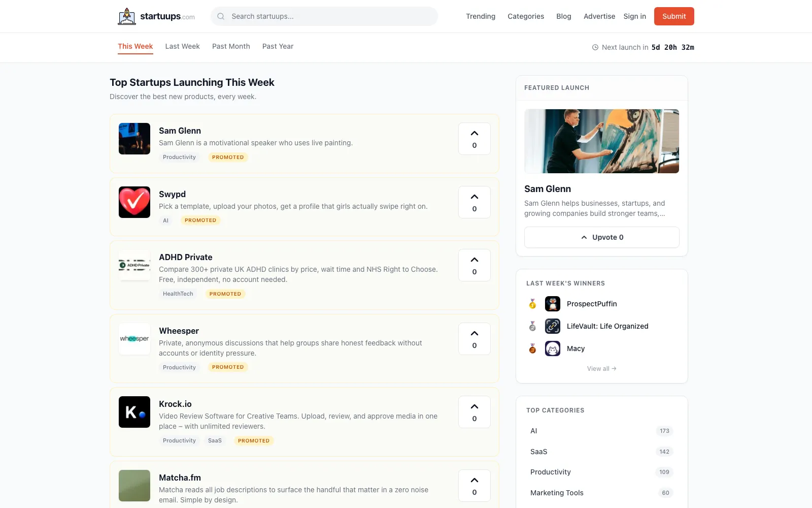The height and width of the screenshot is (508, 812).
Task: Click the AI tag under Swypd
Action: 165,220
